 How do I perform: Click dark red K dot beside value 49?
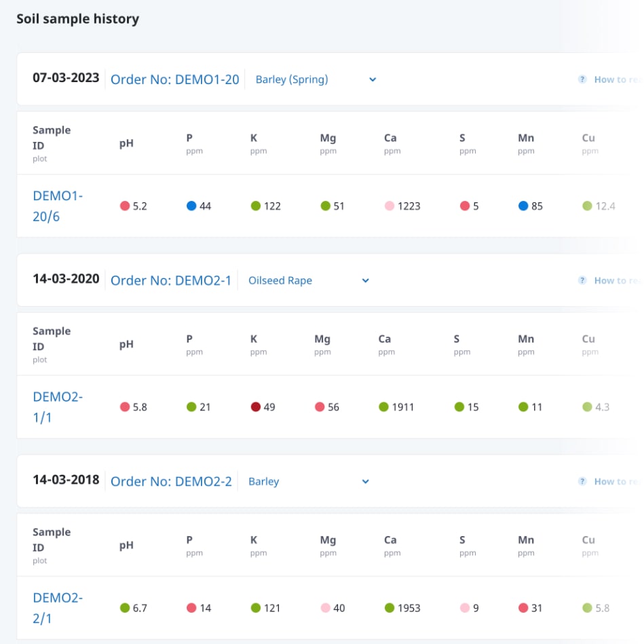click(255, 407)
